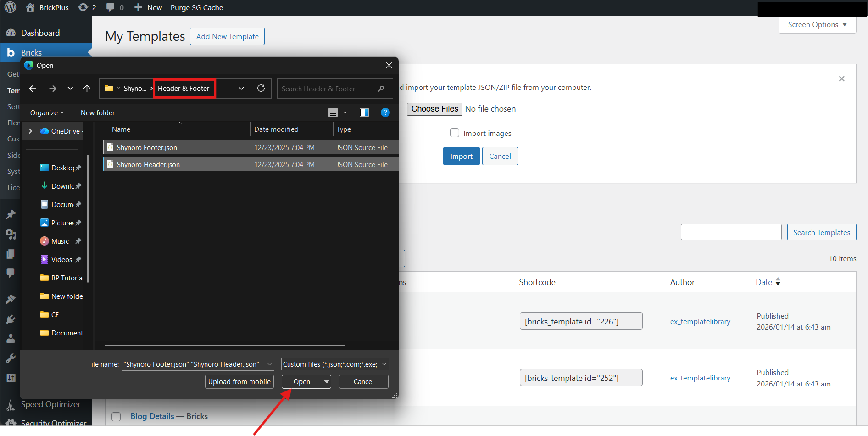Cancel the template import panel
The width and height of the screenshot is (868, 436).
pyautogui.click(x=500, y=156)
